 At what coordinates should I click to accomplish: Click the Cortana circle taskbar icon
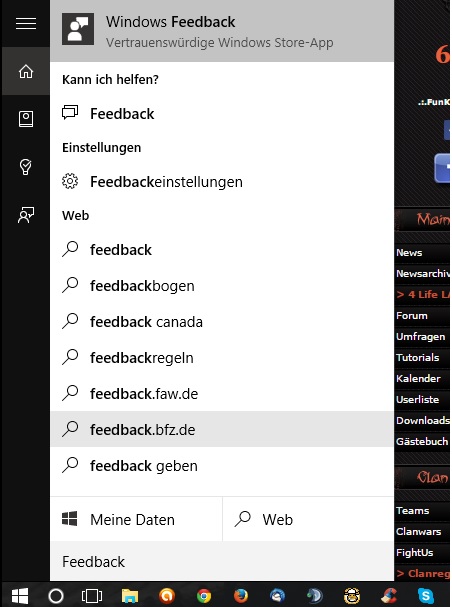click(x=56, y=595)
